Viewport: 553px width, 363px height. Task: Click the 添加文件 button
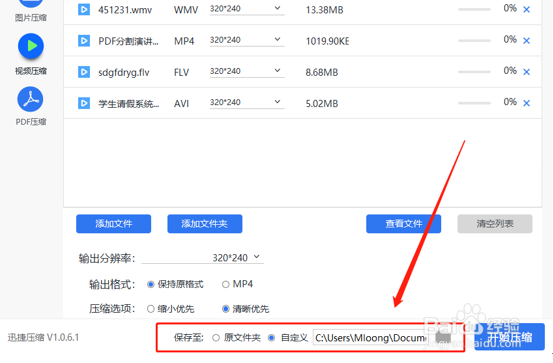click(x=114, y=224)
